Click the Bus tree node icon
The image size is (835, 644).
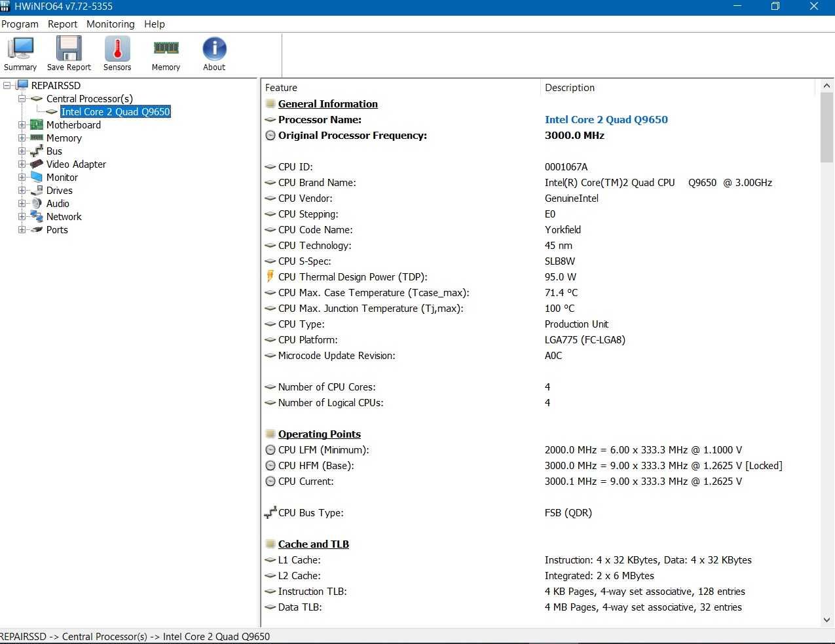[x=37, y=151]
